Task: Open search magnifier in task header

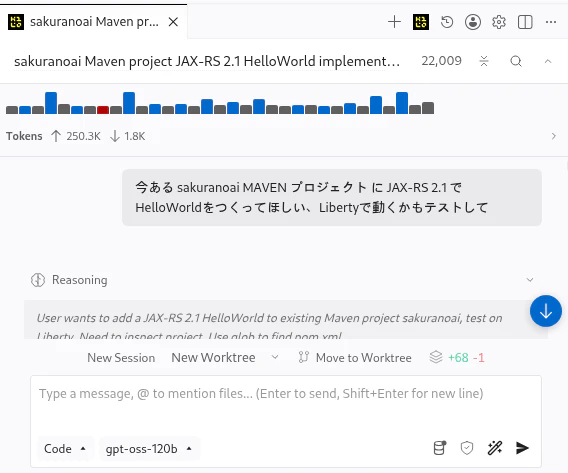Action: point(516,61)
